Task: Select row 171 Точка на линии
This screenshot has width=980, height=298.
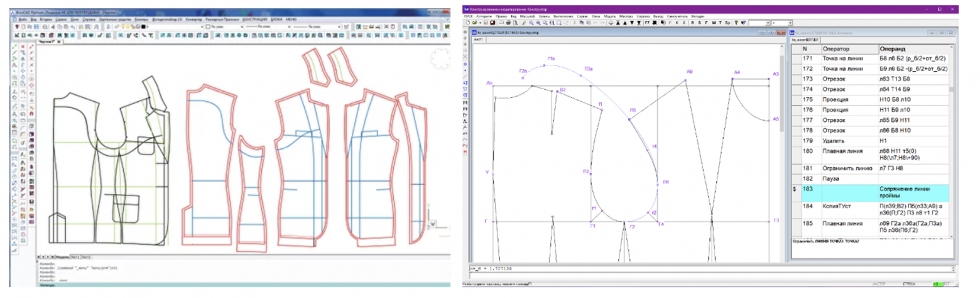Action: pyautogui.click(x=870, y=58)
